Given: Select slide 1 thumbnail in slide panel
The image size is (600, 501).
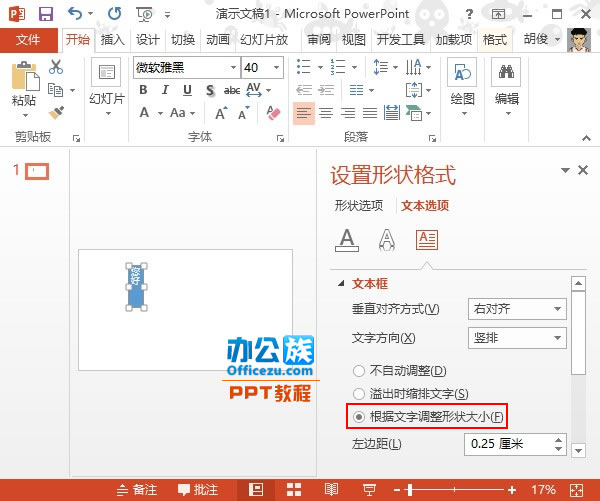Looking at the screenshot, I should click(x=37, y=171).
